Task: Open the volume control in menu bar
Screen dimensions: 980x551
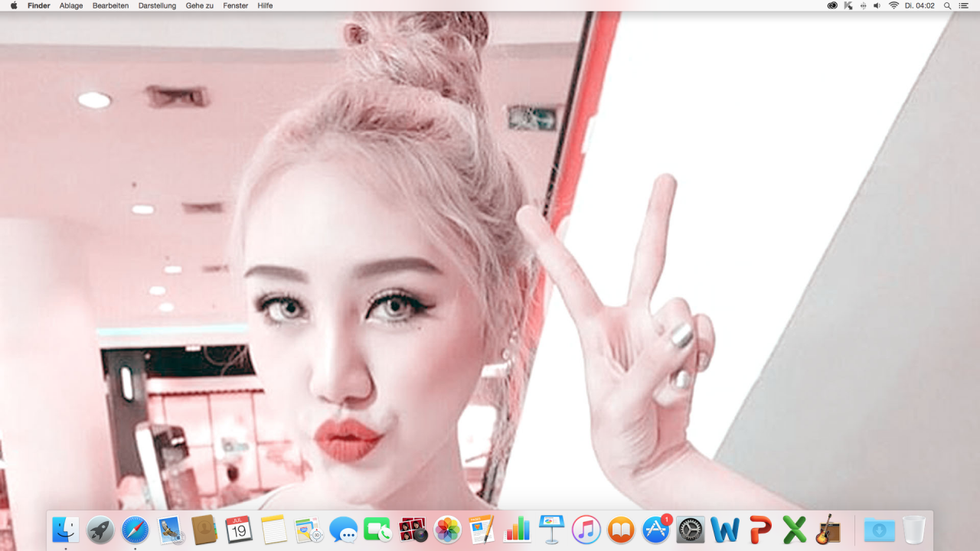Action: (877, 5)
